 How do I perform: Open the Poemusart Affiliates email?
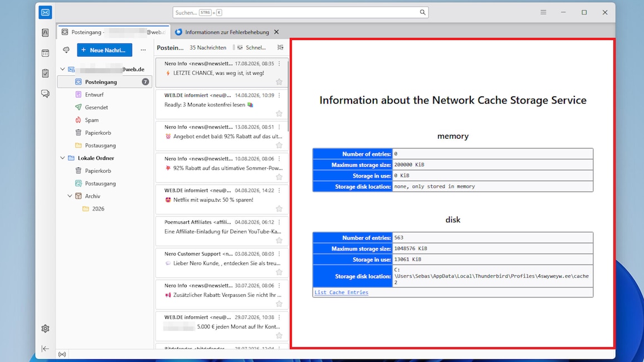221,231
